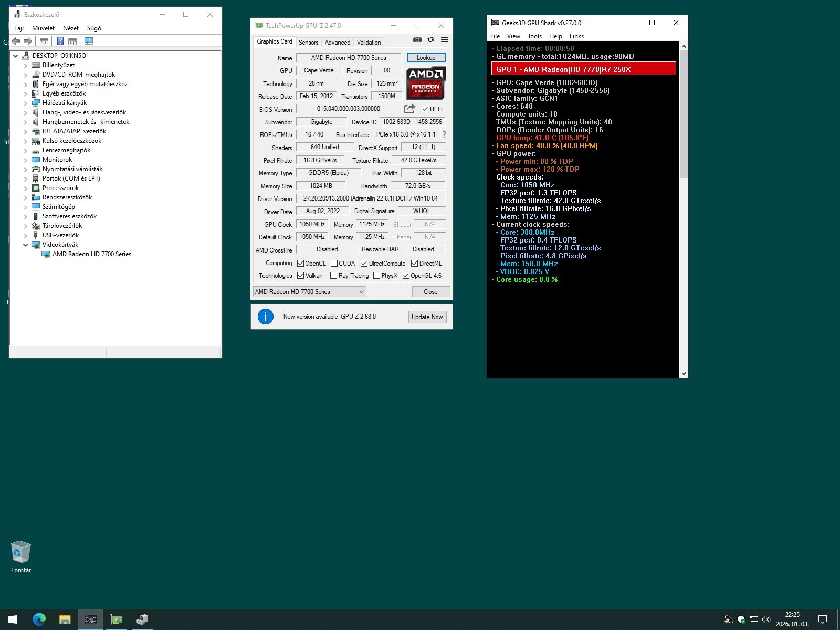Click the network icon in system tray
Image resolution: width=840 pixels, height=630 pixels.
click(x=754, y=619)
